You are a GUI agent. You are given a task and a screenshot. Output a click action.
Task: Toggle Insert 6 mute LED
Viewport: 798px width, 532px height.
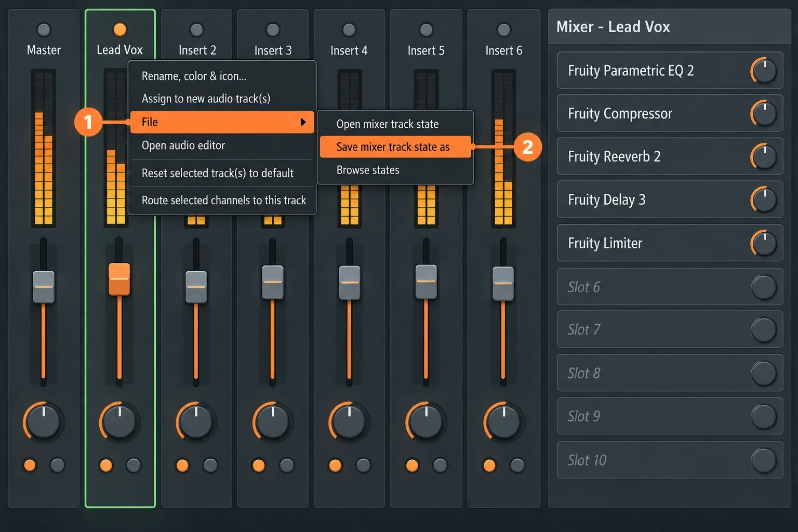(503, 30)
